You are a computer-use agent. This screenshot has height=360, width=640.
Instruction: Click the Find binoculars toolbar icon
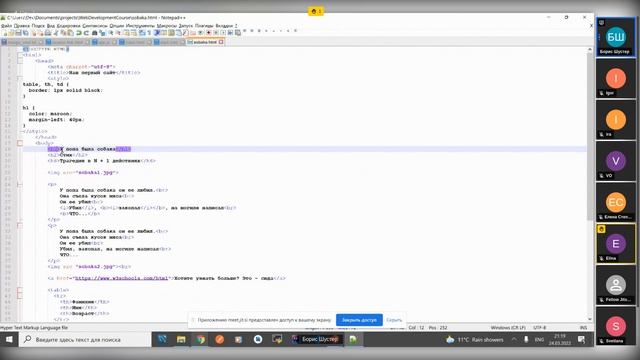tap(95, 33)
